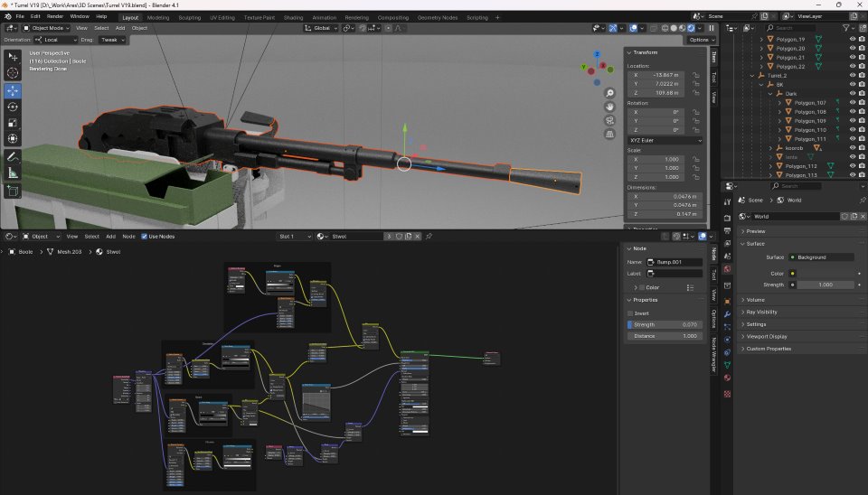This screenshot has width=868, height=495.
Task: Click the Blender logo menu icon
Action: point(8,17)
